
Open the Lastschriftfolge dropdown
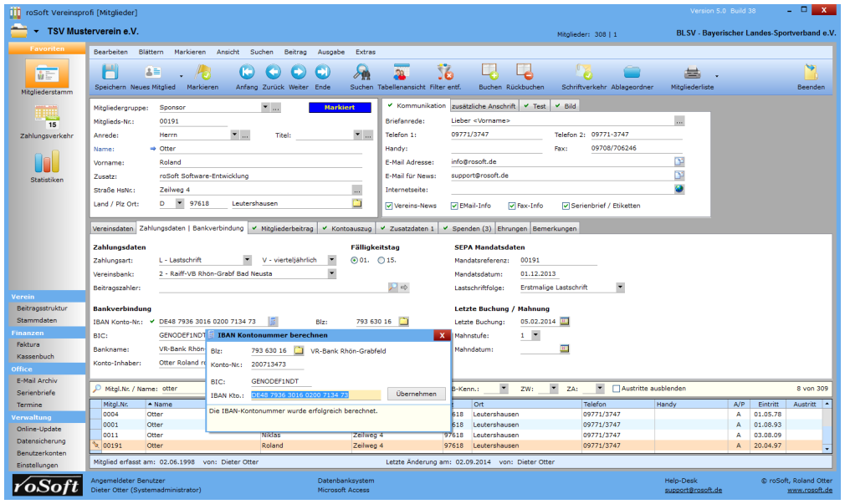click(620, 287)
